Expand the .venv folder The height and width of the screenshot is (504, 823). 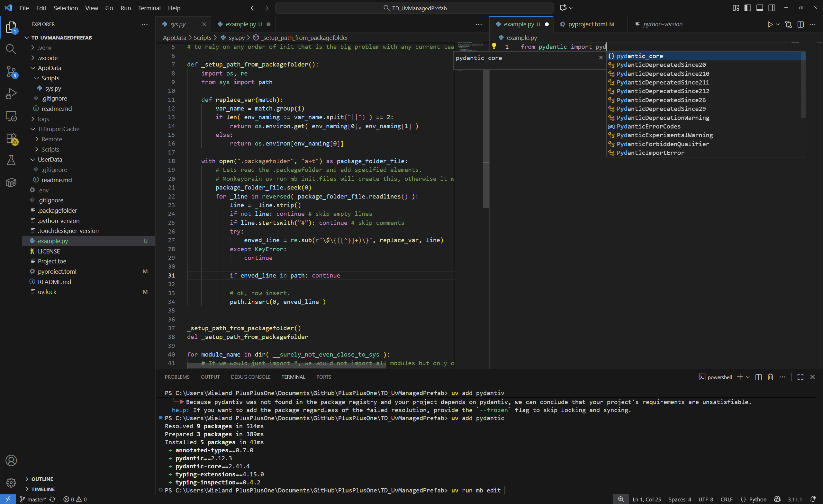tap(44, 48)
